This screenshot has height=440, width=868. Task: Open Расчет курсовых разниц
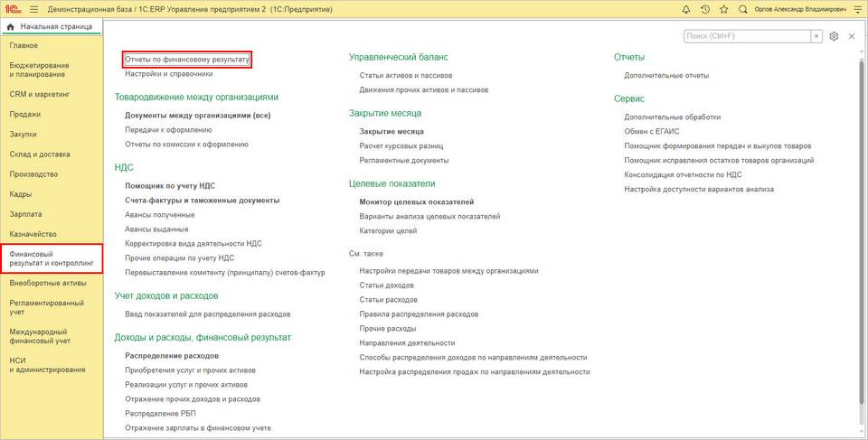[401, 146]
